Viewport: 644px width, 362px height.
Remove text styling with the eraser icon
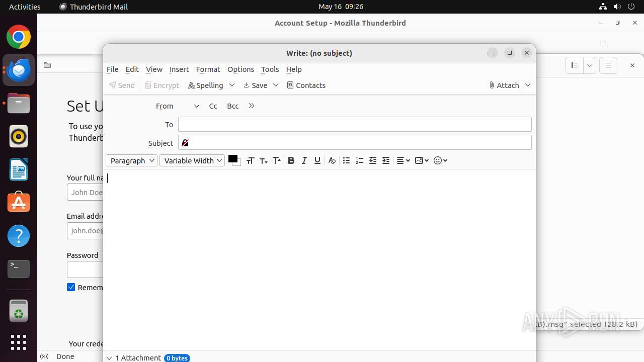coord(332,160)
